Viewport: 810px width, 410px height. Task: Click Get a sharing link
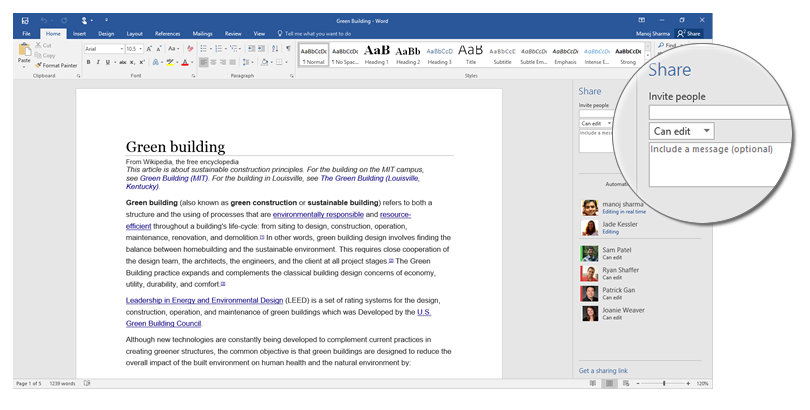pyautogui.click(x=603, y=371)
